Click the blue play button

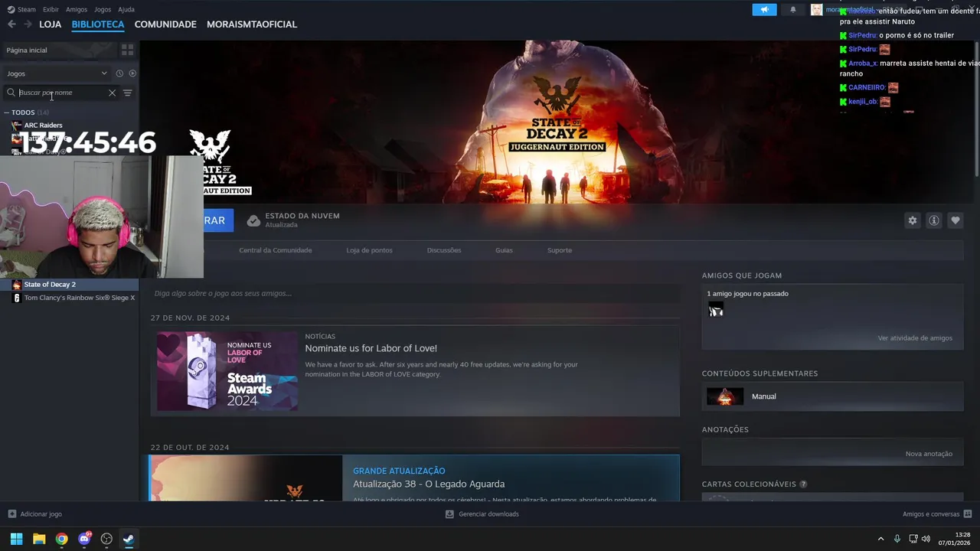pyautogui.click(x=218, y=220)
